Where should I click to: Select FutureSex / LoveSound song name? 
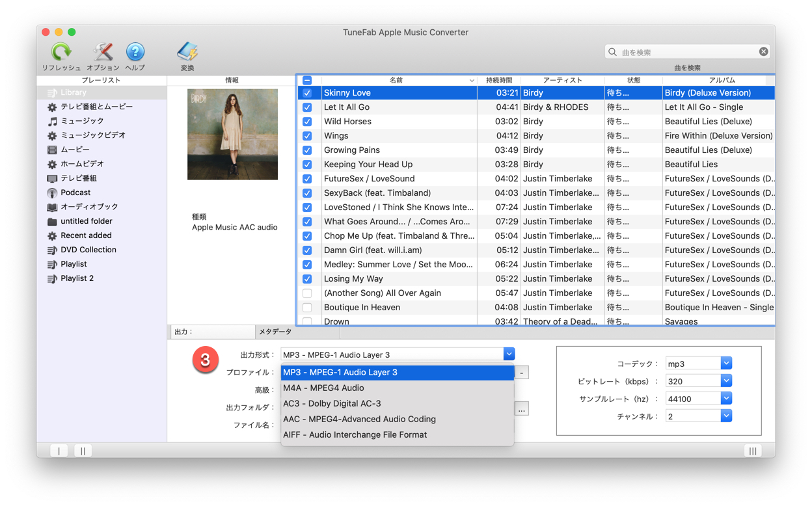(369, 179)
